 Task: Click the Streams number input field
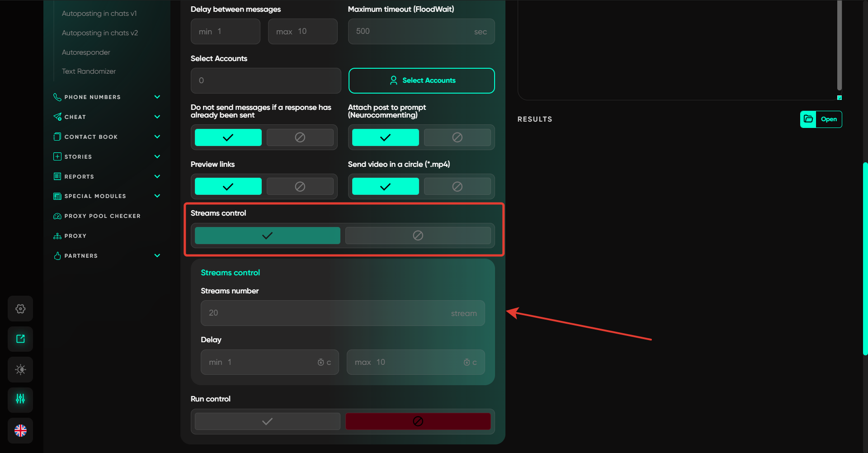(x=342, y=313)
